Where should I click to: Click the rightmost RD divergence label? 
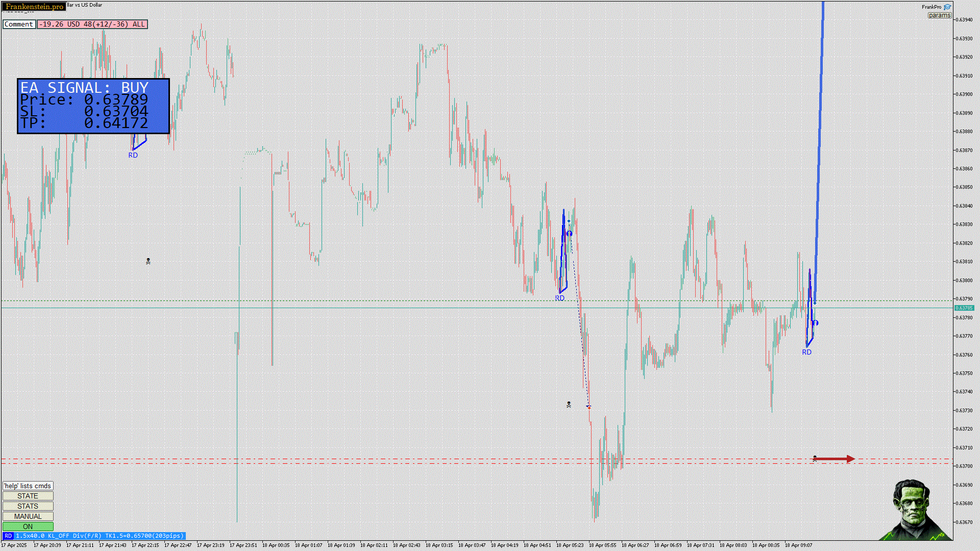point(806,352)
